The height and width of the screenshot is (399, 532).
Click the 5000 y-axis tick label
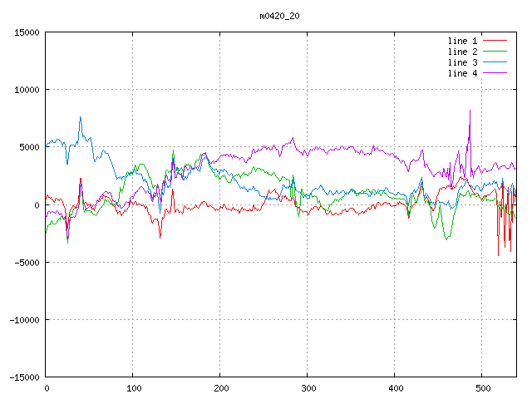(x=29, y=147)
